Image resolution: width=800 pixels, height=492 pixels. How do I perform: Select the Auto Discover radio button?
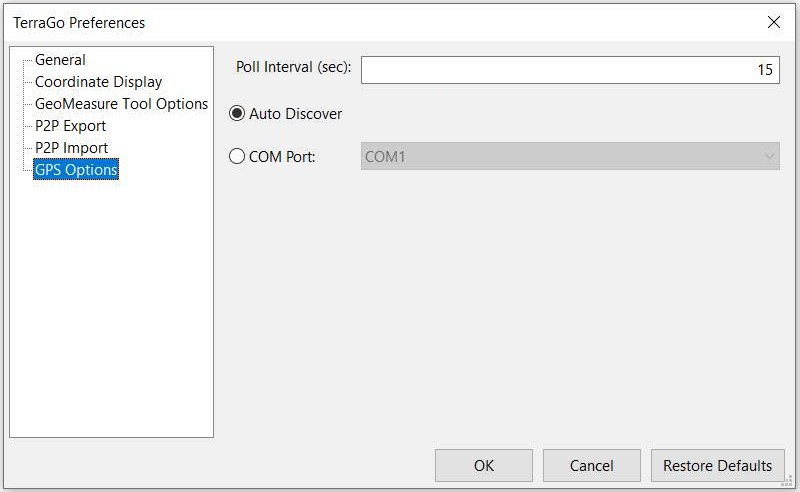(237, 113)
